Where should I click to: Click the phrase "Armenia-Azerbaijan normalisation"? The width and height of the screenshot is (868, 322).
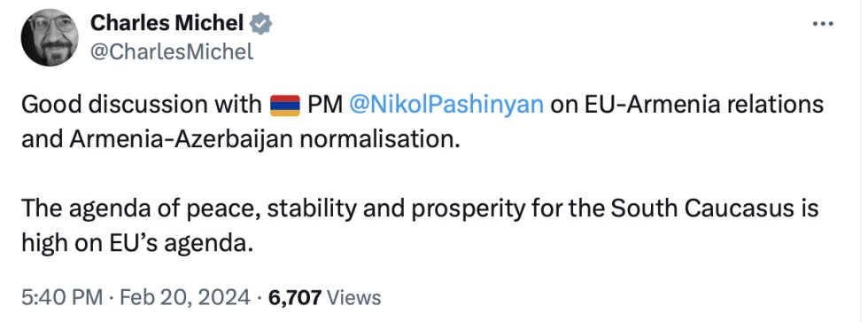(x=264, y=139)
